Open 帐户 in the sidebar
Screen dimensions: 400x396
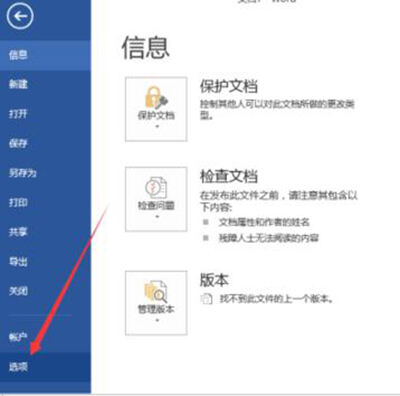[45, 337]
